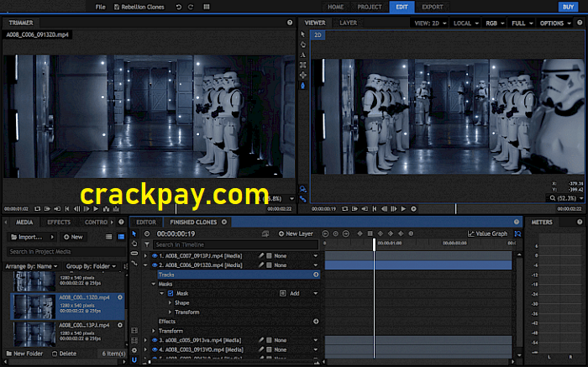This screenshot has height=367, width=588.
Task: Hide layer 3 a008_c005_0913va.mp4
Action: point(154,340)
